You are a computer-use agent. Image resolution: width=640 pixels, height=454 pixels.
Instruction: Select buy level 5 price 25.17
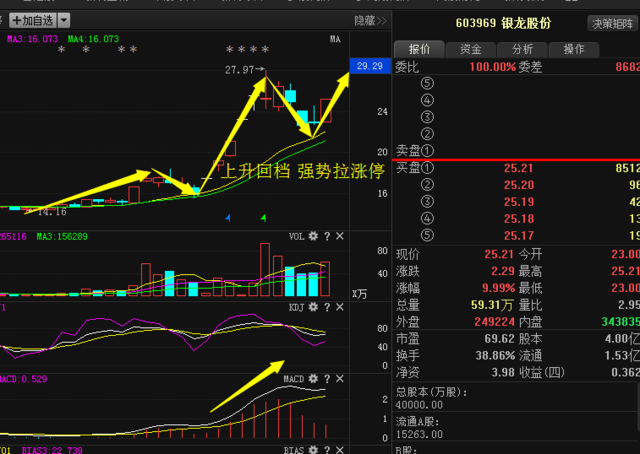[x=518, y=236]
